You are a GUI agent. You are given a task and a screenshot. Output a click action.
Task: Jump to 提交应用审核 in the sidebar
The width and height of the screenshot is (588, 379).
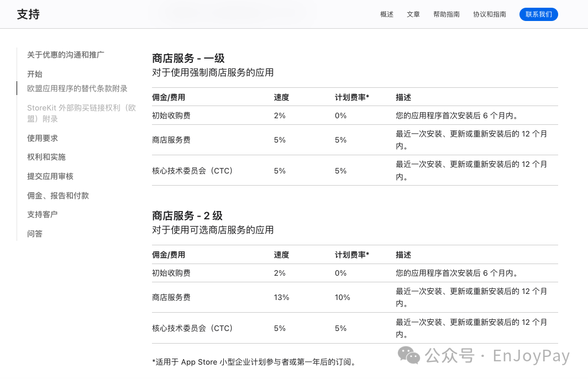[x=50, y=176]
